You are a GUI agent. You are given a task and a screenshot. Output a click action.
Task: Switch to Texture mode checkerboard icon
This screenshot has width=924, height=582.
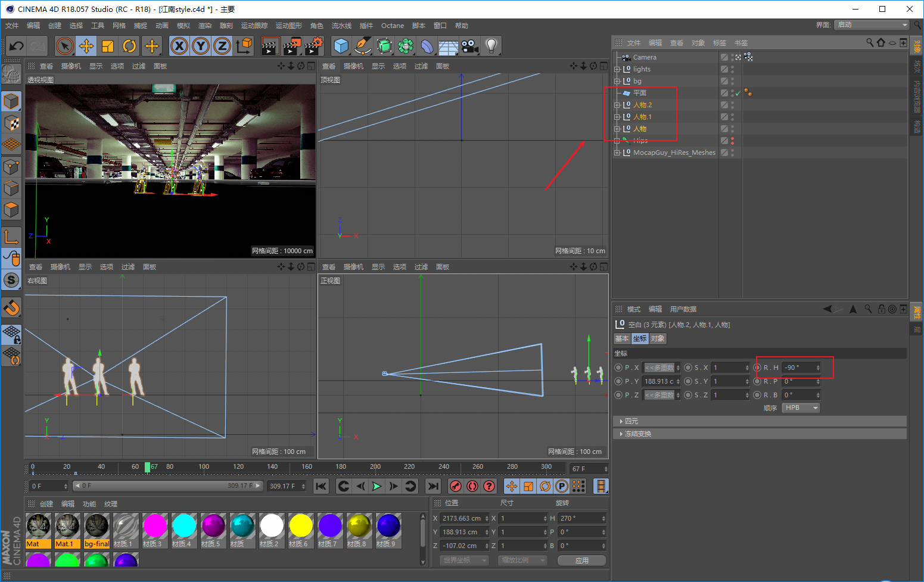(x=11, y=123)
